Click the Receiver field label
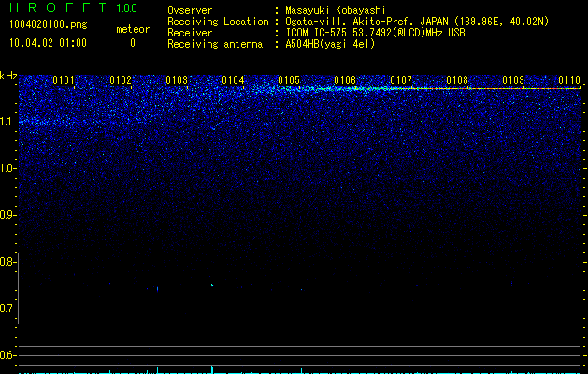This screenshot has width=588, height=374. [x=190, y=33]
